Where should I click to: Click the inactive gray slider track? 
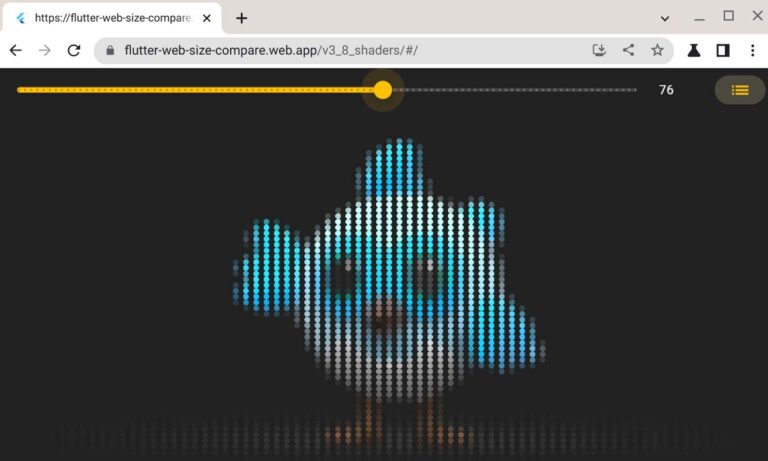point(514,90)
